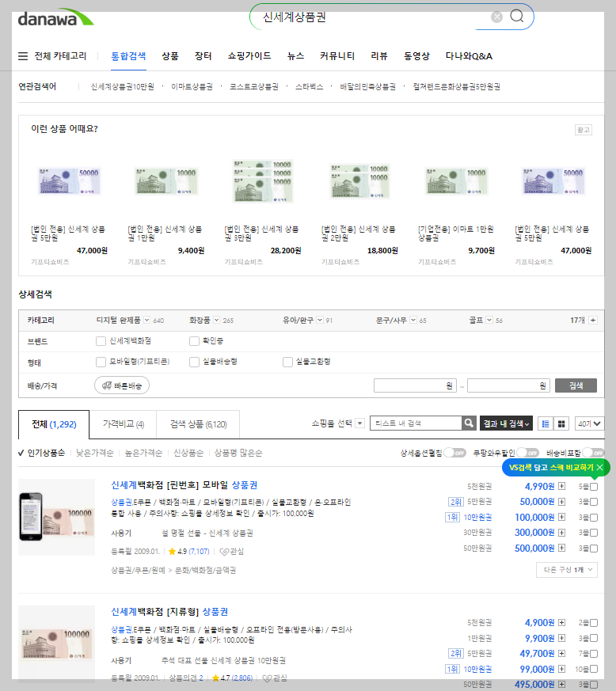Viewport: 616px width, 691px height.
Task: Open the 신세계 50000 voucher thumbnail, first ad
Action: click(69, 181)
